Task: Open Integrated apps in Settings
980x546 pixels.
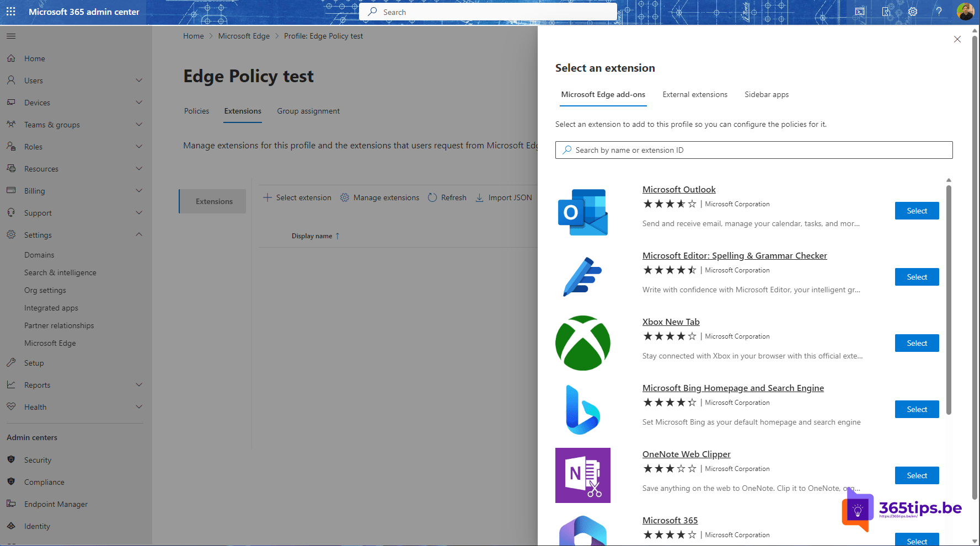Action: tap(51, 308)
